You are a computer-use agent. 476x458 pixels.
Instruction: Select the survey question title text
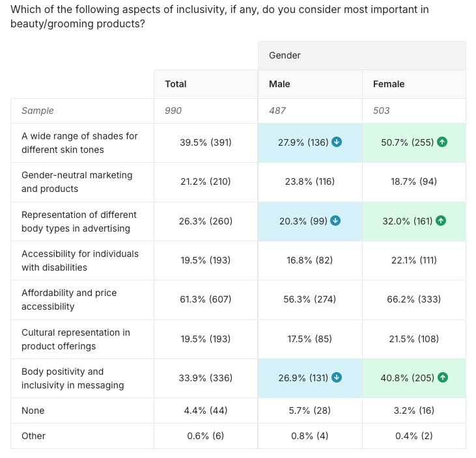click(219, 17)
